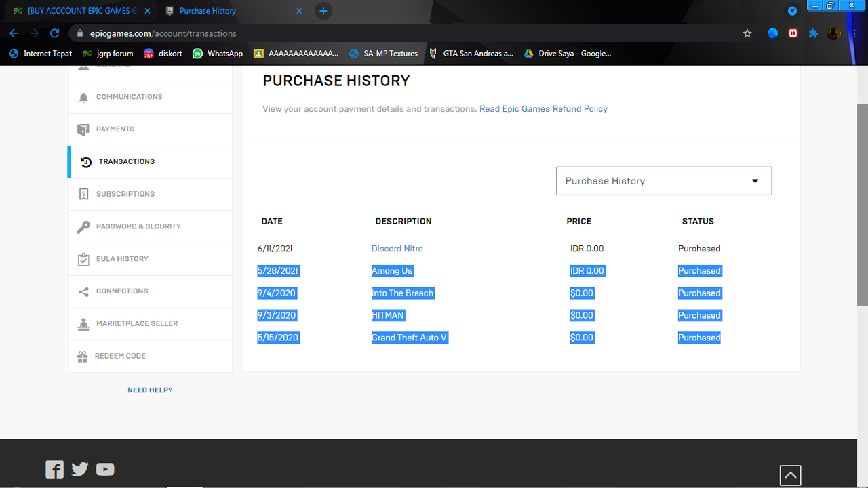Click the NEED HELP? link
This screenshot has width=868, height=488.
tap(150, 390)
